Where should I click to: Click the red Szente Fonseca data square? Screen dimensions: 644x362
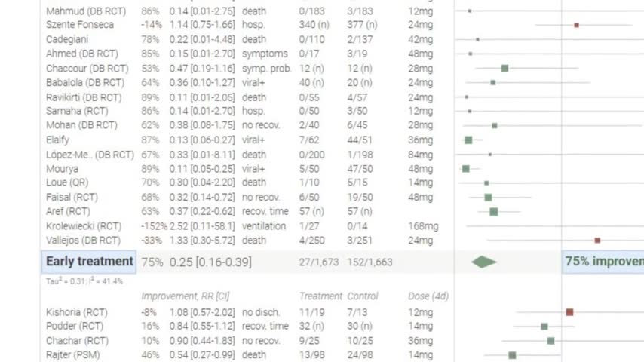tap(576, 26)
